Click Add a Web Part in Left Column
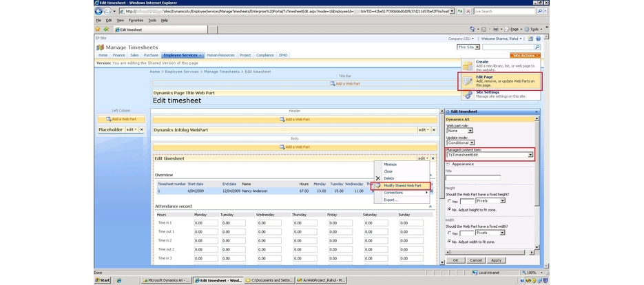This screenshot has height=285, width=644. [x=122, y=119]
